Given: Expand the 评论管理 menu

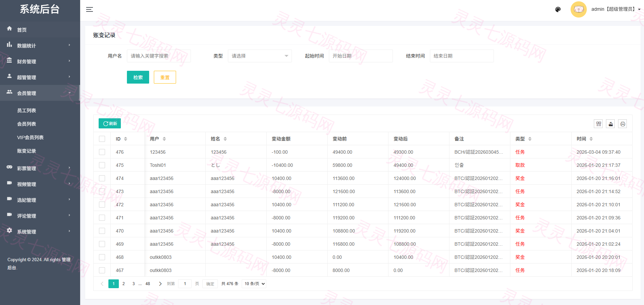Looking at the screenshot, I should click(40, 216).
